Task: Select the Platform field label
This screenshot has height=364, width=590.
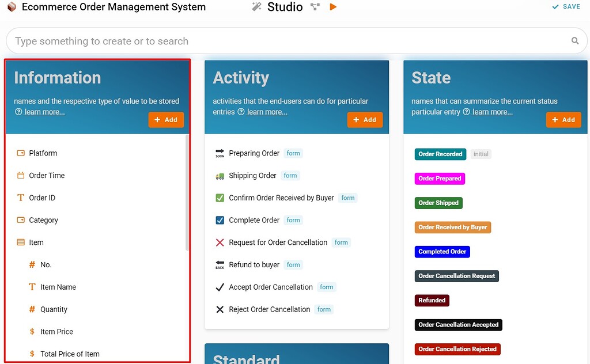Action: click(43, 153)
